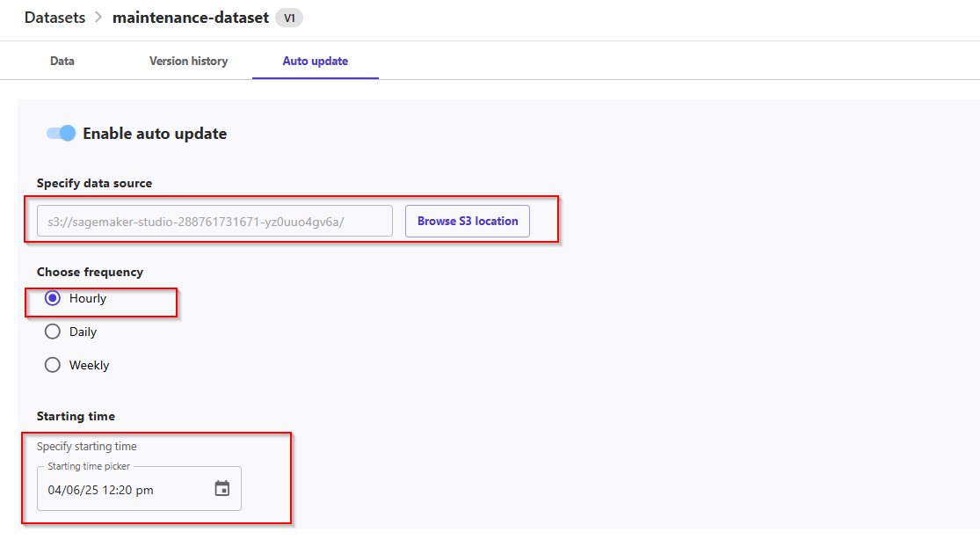980x547 pixels.
Task: Click the V1 version badge
Action: coord(289,18)
